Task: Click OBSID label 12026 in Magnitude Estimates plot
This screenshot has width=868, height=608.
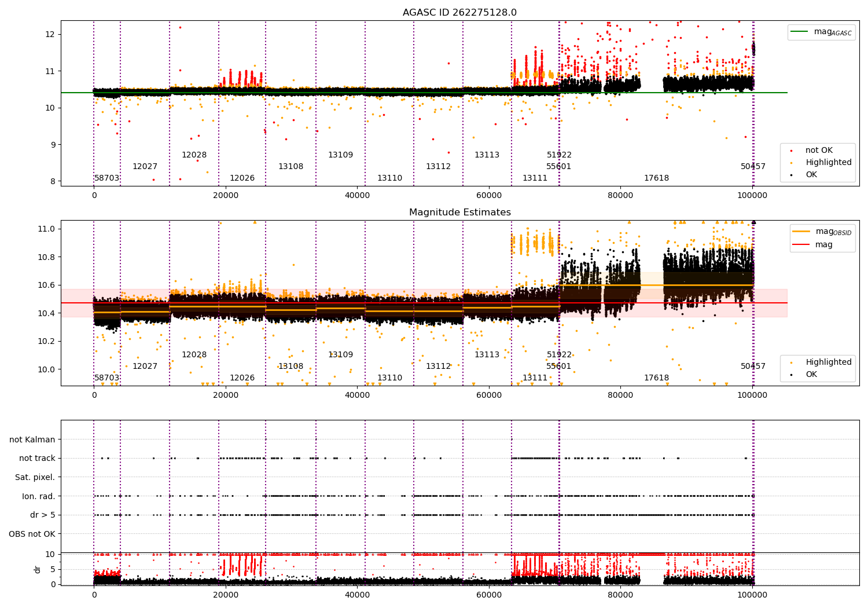Action: tap(242, 378)
